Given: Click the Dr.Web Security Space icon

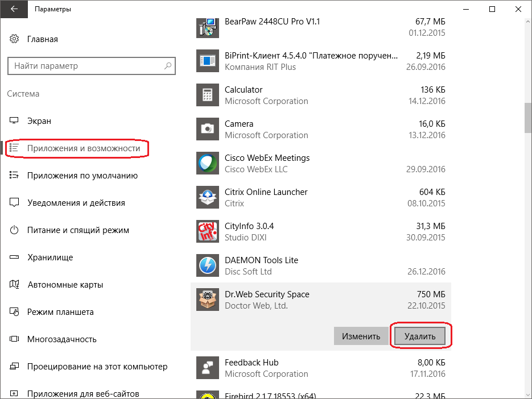Looking at the screenshot, I should (207, 300).
